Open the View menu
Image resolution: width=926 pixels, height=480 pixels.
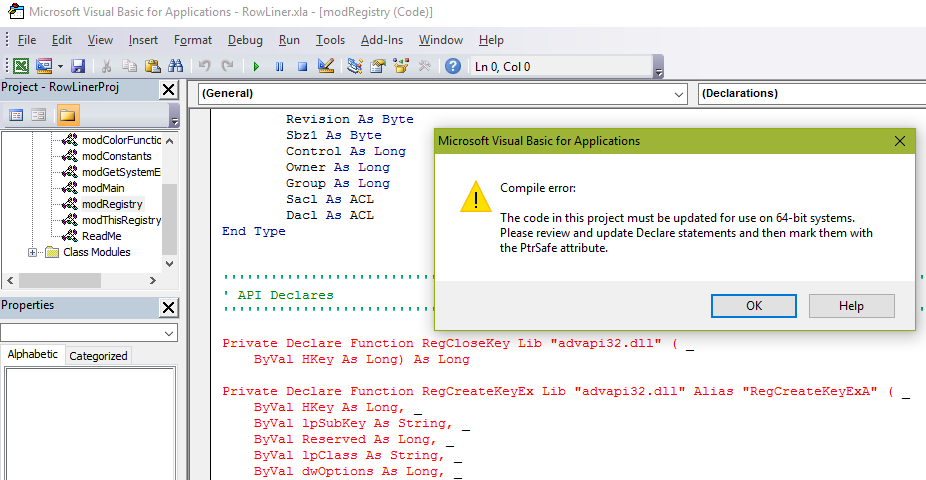[x=100, y=40]
